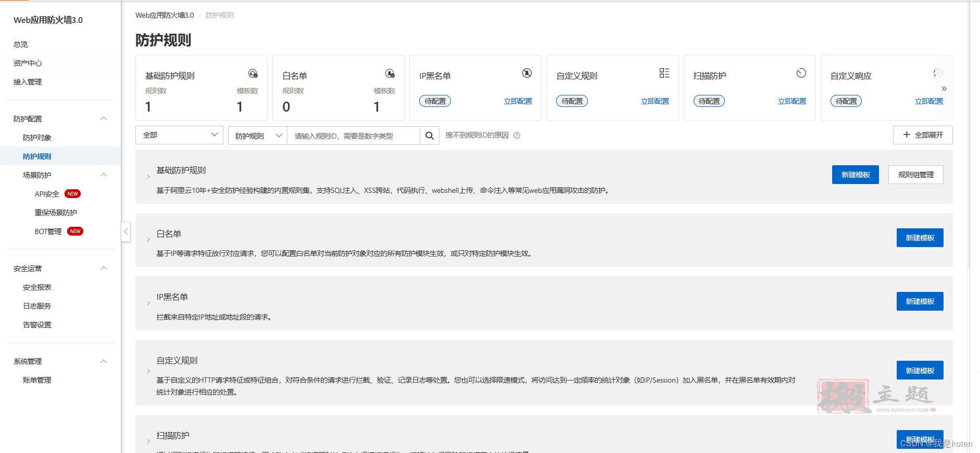Click the 基础防护规则 card icon
Image resolution: width=980 pixels, height=453 pixels.
coord(253,74)
